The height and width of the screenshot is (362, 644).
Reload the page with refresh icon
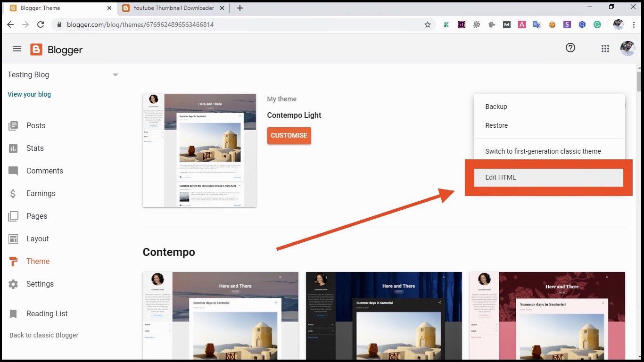point(41,25)
